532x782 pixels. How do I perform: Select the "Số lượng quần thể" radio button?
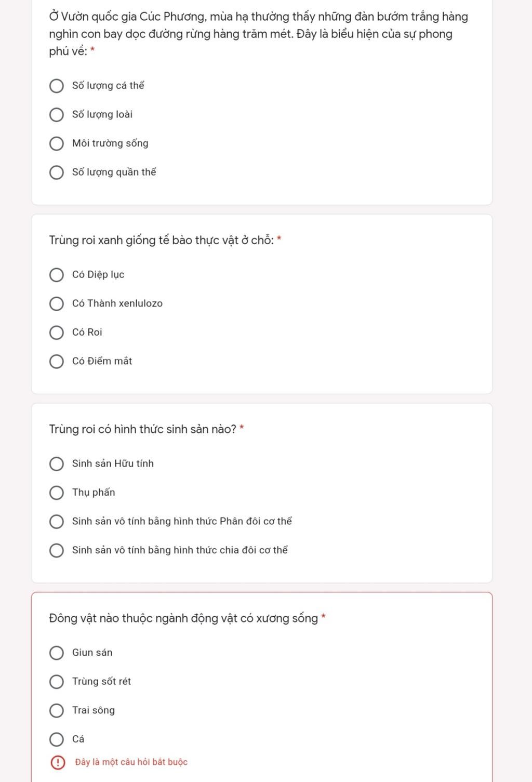point(56,172)
